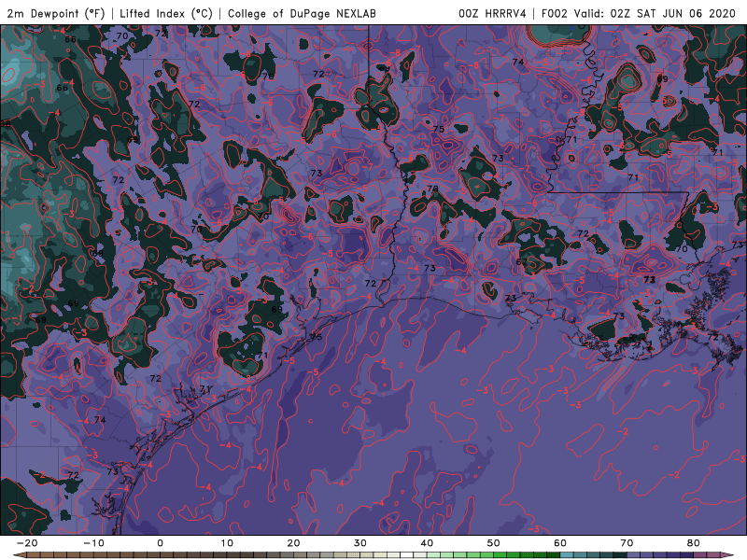Click the 60 label on the color scale
This screenshot has height=560, width=747.
click(x=560, y=543)
